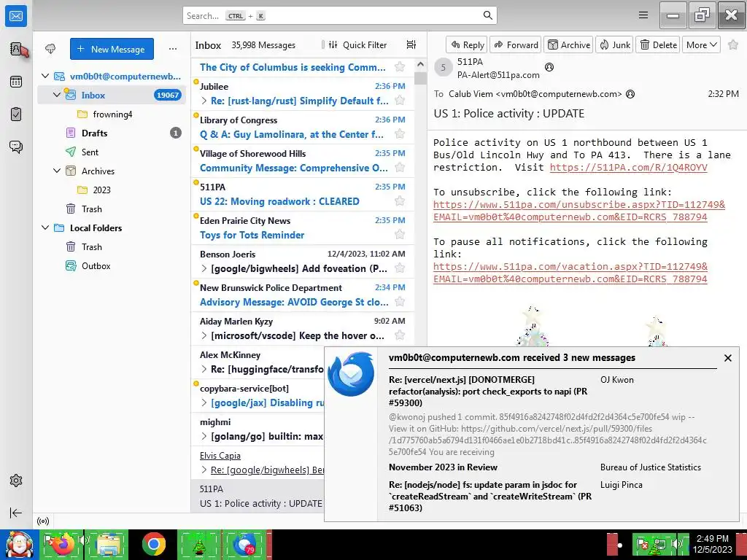Star the bigwheels foveation message

click(x=400, y=268)
